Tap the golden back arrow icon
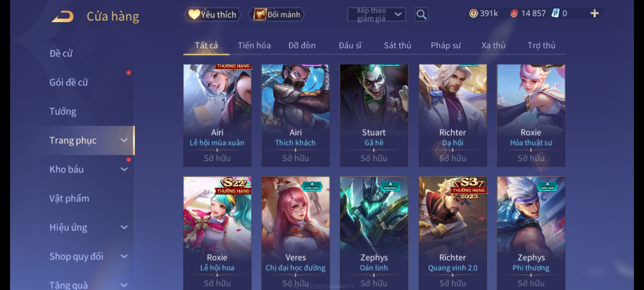Viewport: 644px width, 290px height. [63, 16]
